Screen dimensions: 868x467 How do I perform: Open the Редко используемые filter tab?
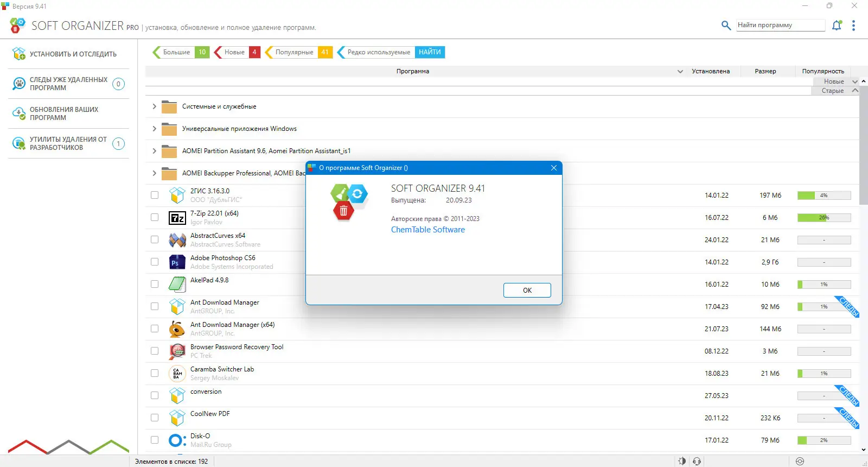coord(375,52)
